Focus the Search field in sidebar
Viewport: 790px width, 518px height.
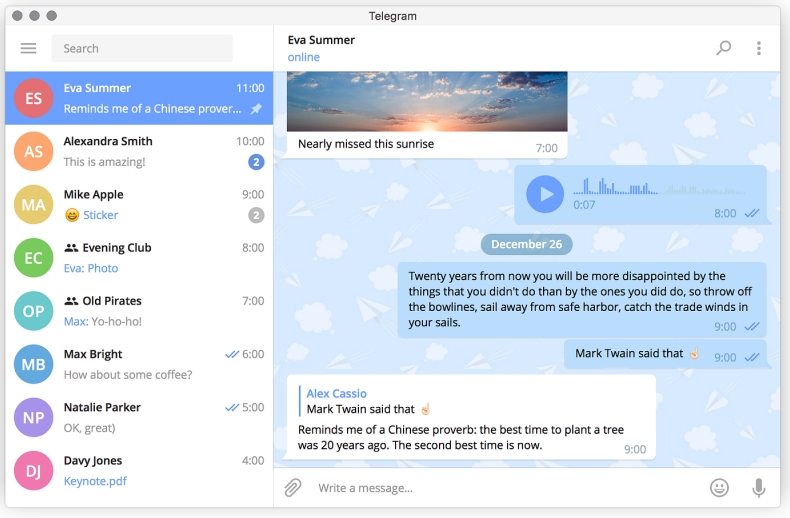(146, 48)
